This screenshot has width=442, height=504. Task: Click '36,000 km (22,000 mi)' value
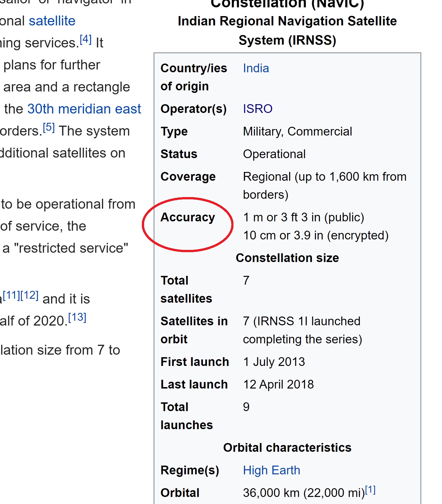[304, 493]
